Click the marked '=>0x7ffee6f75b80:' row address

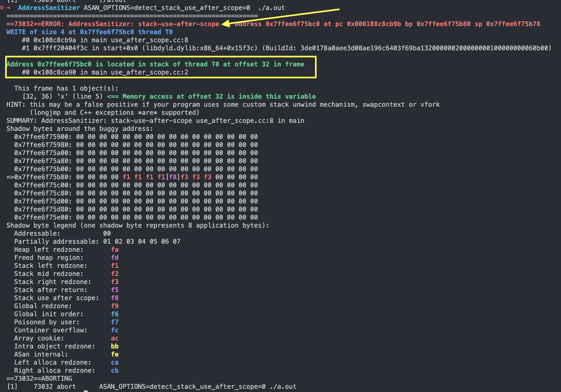[x=39, y=177]
